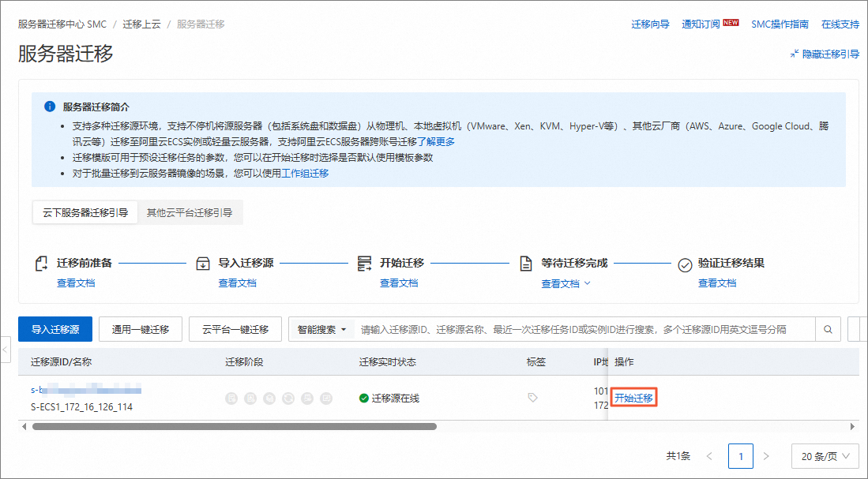Open 查看文档 under 导入迁移源
Screen dimensions: 868x479
(x=238, y=283)
